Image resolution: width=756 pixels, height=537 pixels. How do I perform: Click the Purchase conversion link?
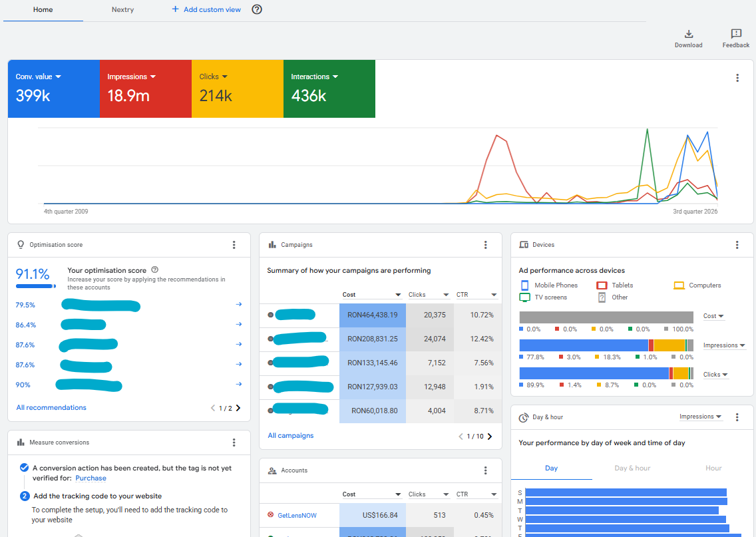click(91, 478)
